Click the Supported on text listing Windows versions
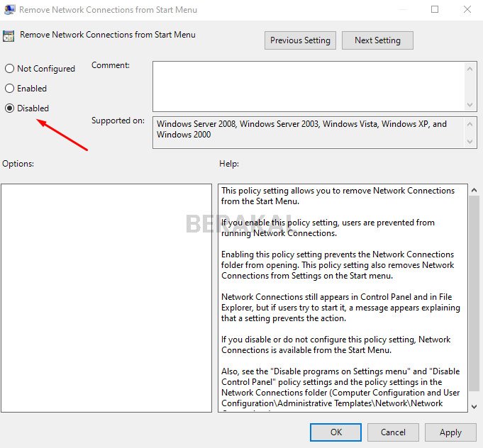The image size is (483, 448). click(301, 129)
